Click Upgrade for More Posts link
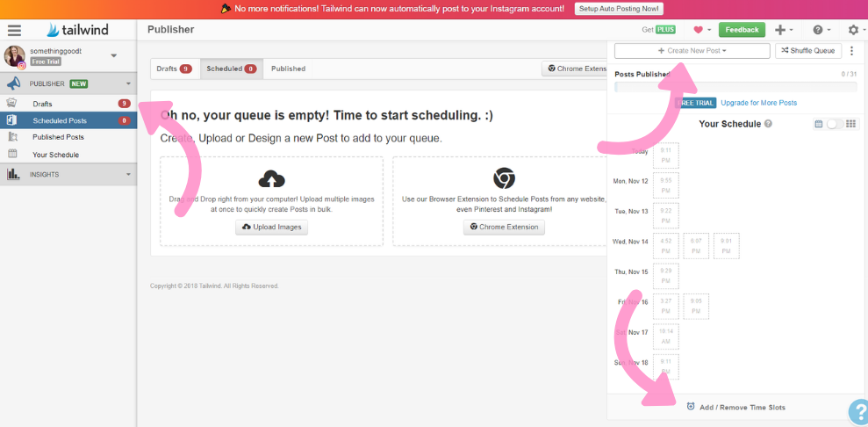The height and width of the screenshot is (427, 868). 759,103
